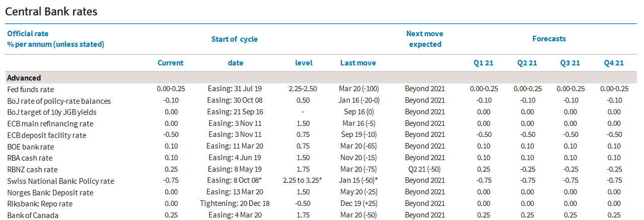Viewport: 644px width, 220px height.
Task: Click the 'Q2 21' column header
Action: click(527, 63)
